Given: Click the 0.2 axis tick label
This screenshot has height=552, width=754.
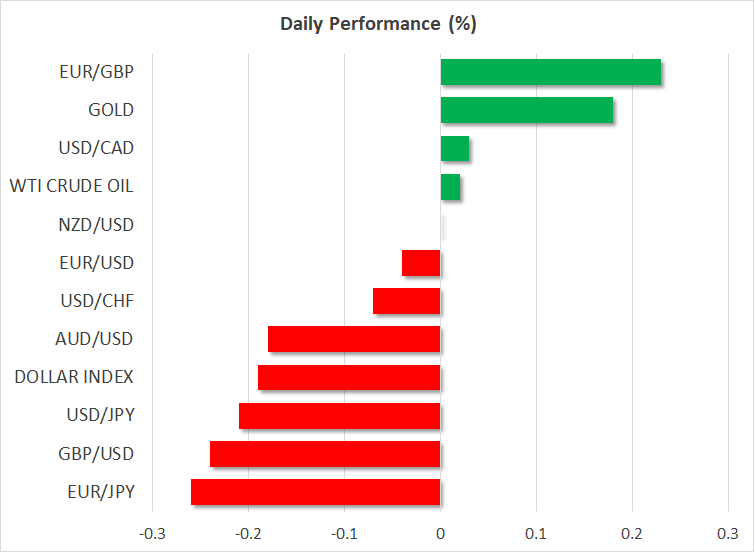Looking at the screenshot, I should (632, 531).
